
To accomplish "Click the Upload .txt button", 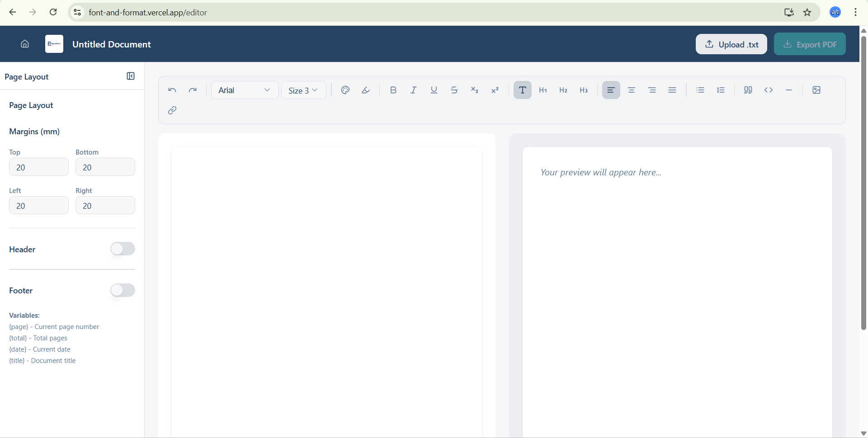I will coord(731,44).
